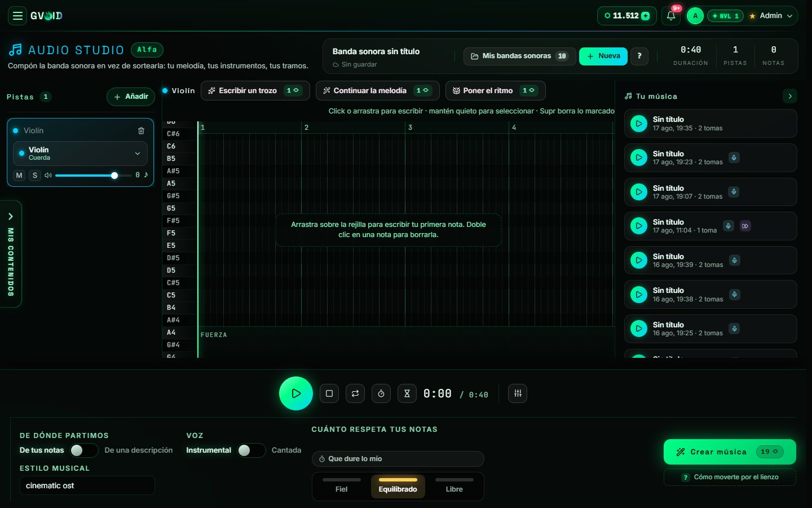812x508 pixels.
Task: Select the Libre fidelity option
Action: point(454,486)
